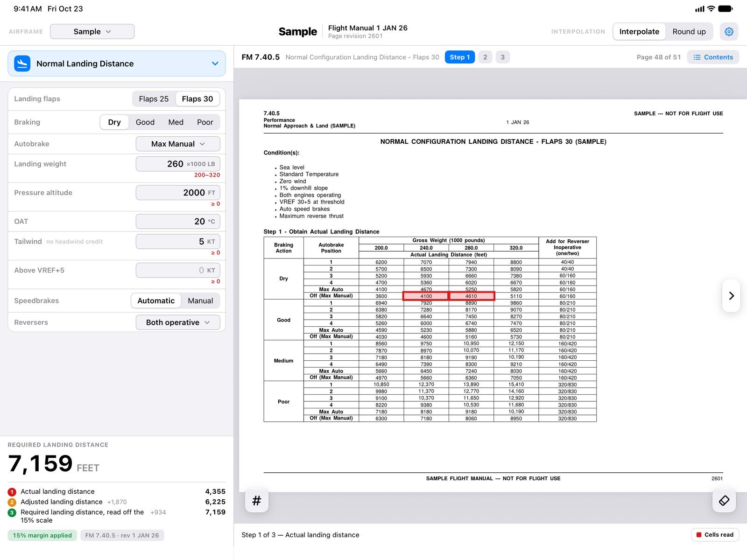Set speedbrakes to Manual
Image resolution: width=747 pixels, height=560 pixels.
[200, 301]
